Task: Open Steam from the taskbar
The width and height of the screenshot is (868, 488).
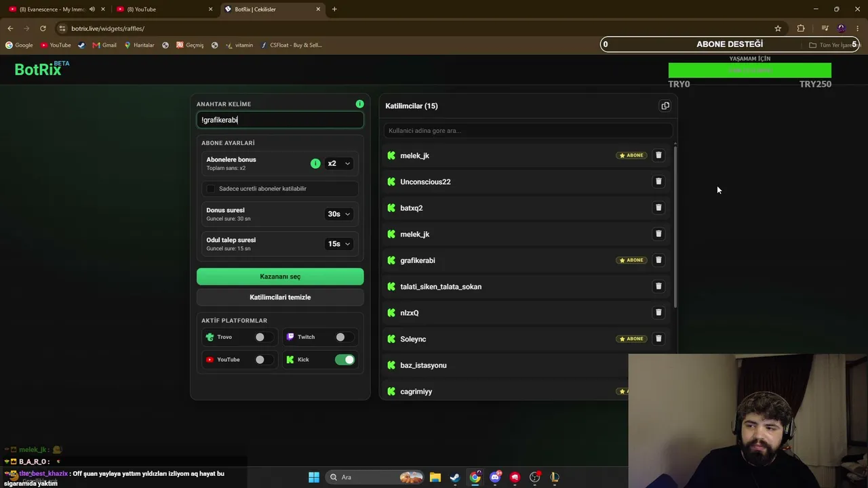Action: [x=455, y=477]
